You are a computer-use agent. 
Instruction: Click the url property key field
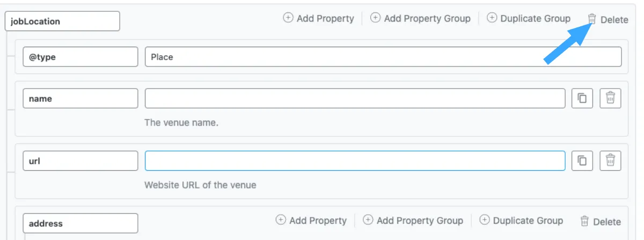[x=80, y=161]
